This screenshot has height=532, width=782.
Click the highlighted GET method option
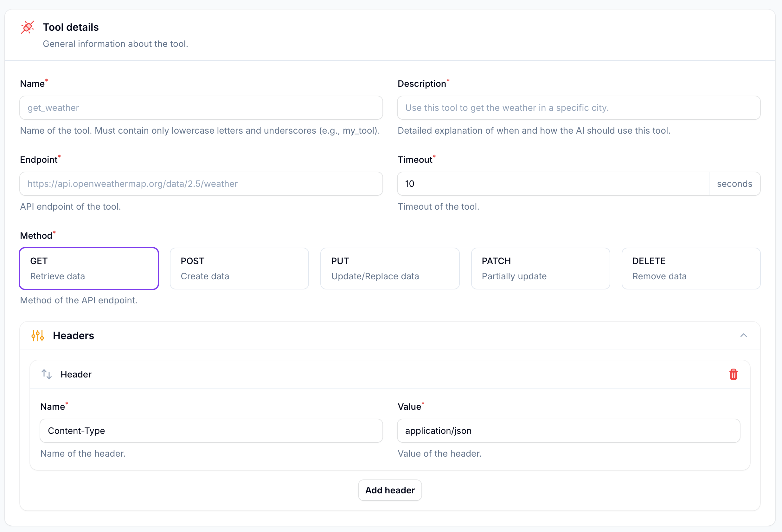(x=88, y=268)
